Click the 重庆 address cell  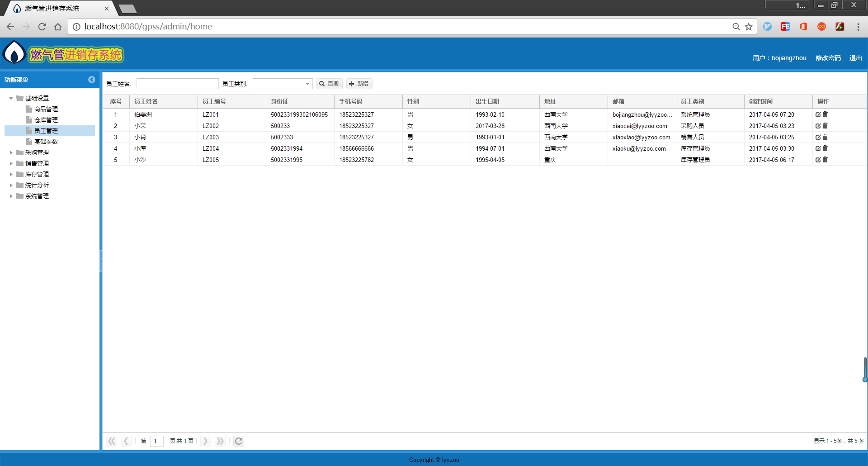pos(550,160)
